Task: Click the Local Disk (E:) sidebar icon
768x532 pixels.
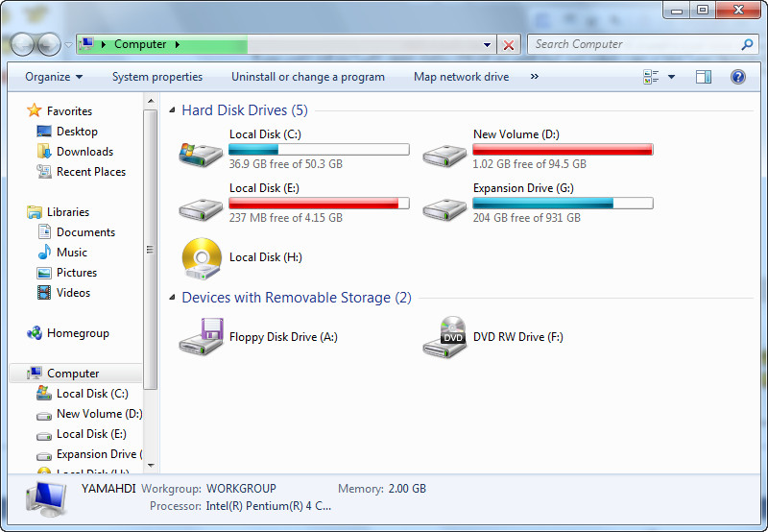Action: click(44, 436)
